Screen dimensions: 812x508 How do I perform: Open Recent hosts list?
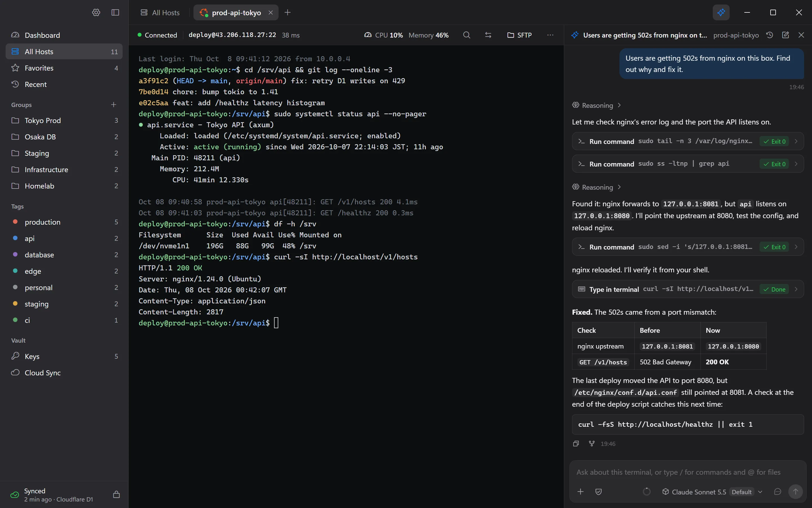tap(64, 84)
